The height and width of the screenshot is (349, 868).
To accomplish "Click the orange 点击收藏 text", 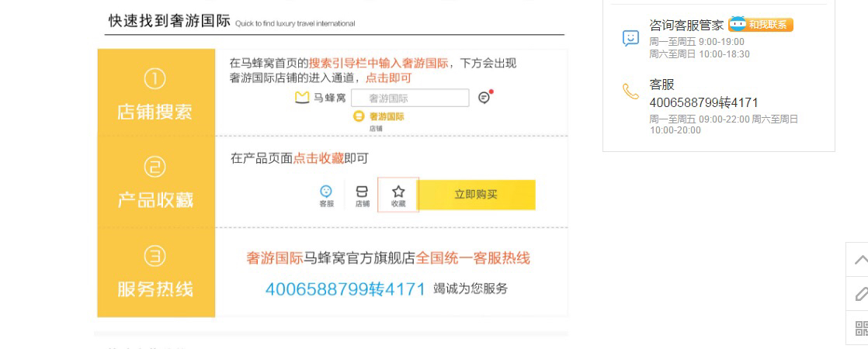I will pyautogui.click(x=318, y=159).
